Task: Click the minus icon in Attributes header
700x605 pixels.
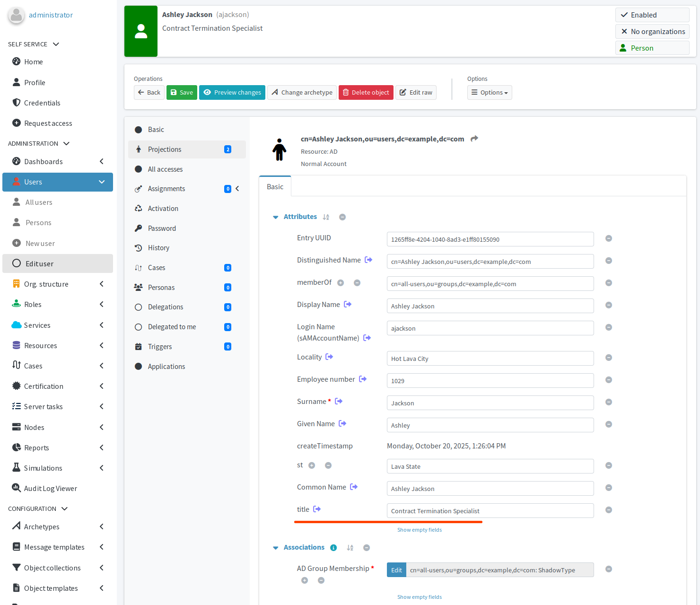Action: (x=342, y=217)
